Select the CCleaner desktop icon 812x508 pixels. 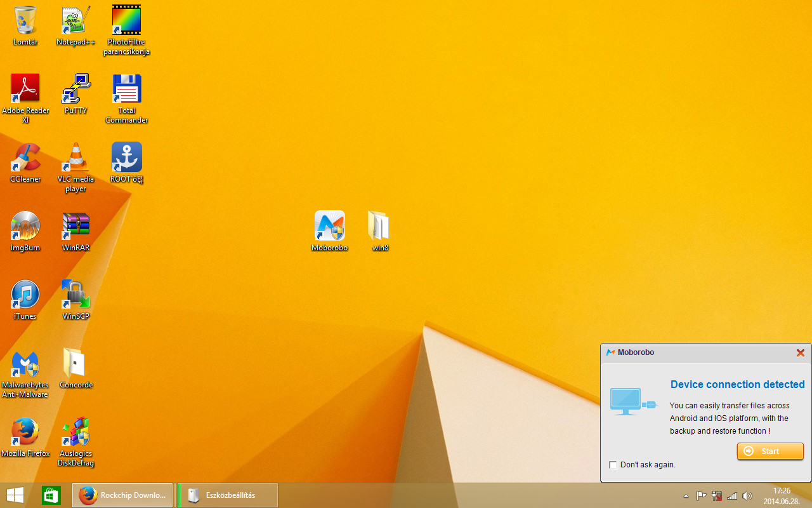tap(25, 158)
